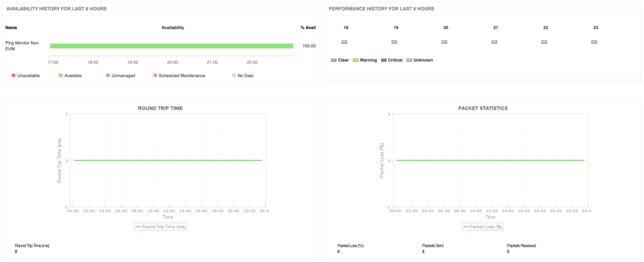Expand the Availability History panel header

[x=57, y=9]
